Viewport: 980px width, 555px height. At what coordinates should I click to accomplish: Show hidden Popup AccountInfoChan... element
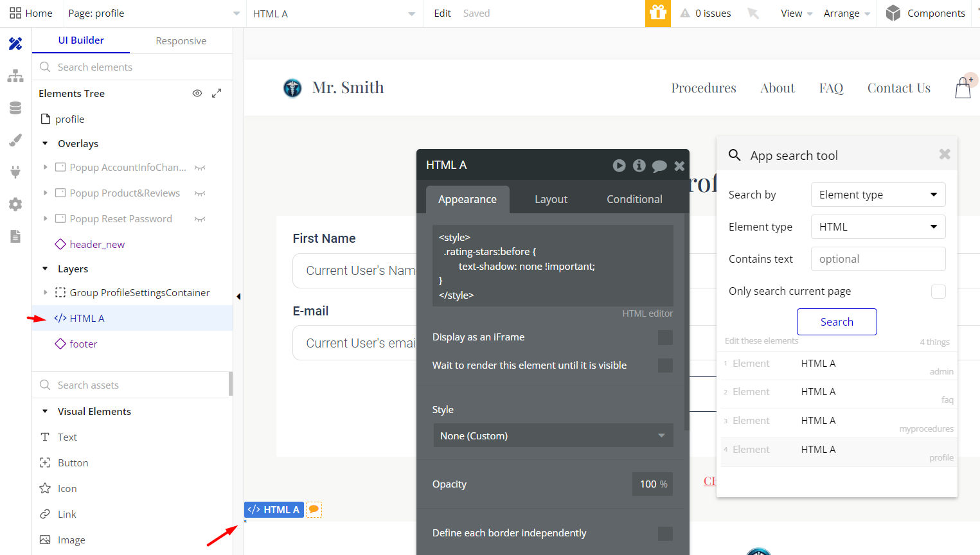(x=200, y=168)
